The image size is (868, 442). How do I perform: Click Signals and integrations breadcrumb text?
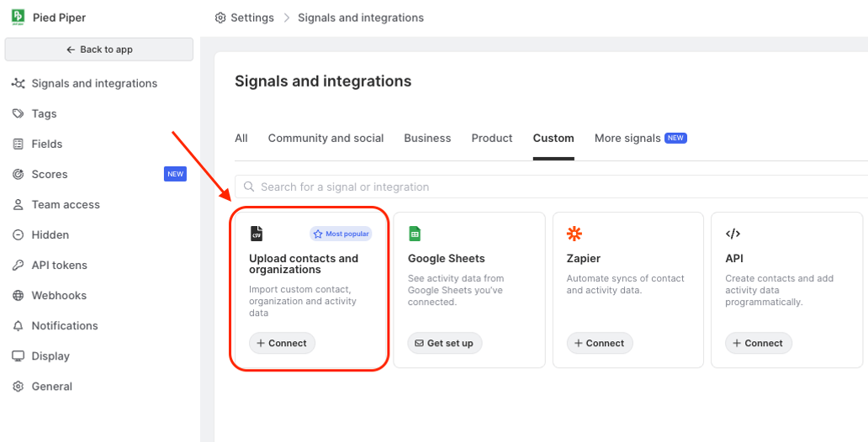[361, 18]
